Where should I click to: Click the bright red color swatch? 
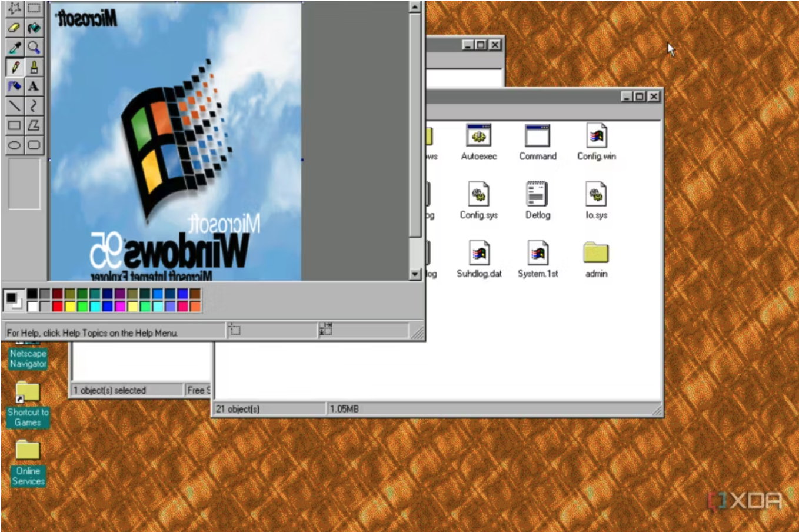pos(57,306)
